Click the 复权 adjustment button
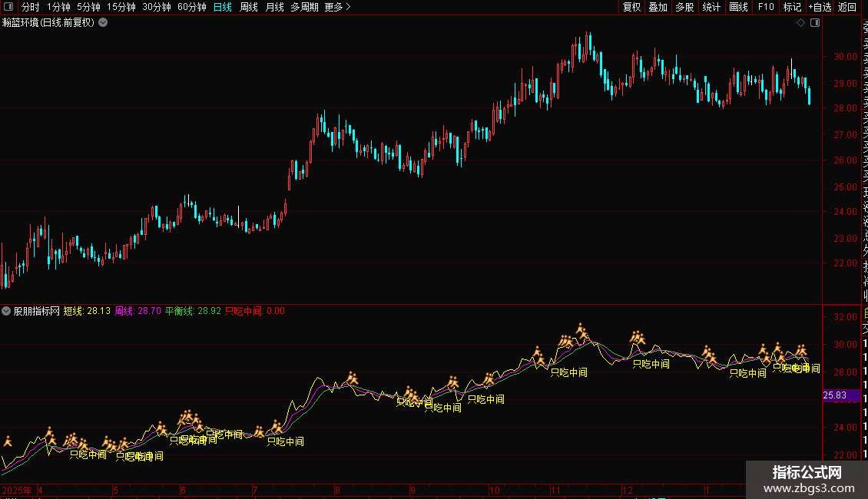868x499 pixels. [631, 7]
